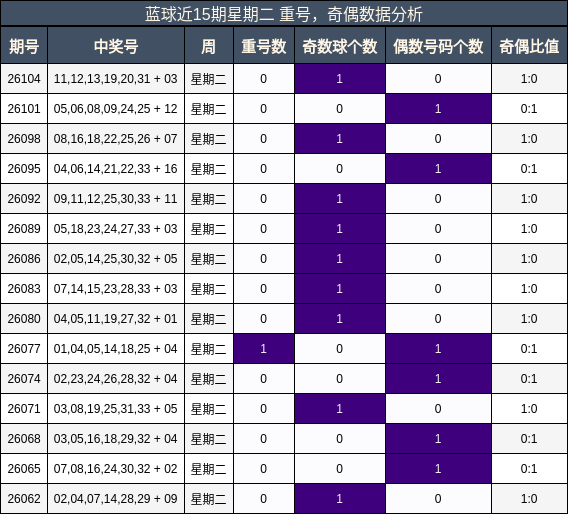This screenshot has height=514, width=568.
Task: Select the 偶数号码个数 column header
Action: pyautogui.click(x=438, y=46)
